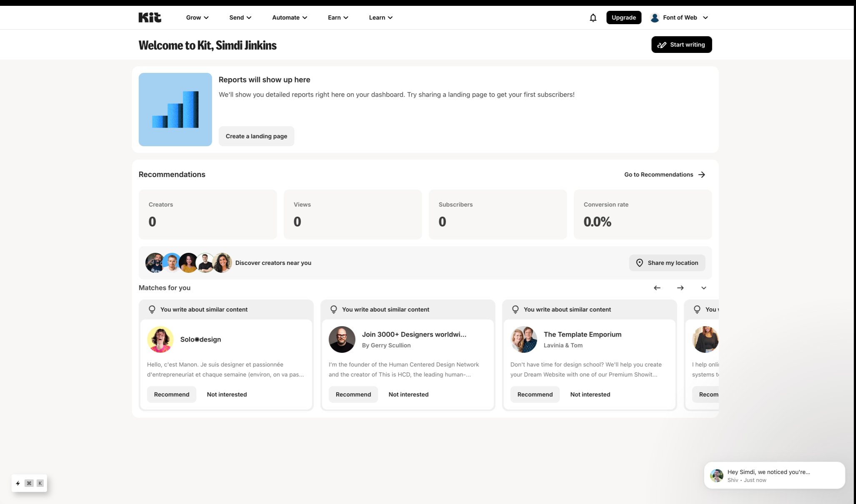Mark Solo design as Not interested
The image size is (856, 504).
point(227,394)
